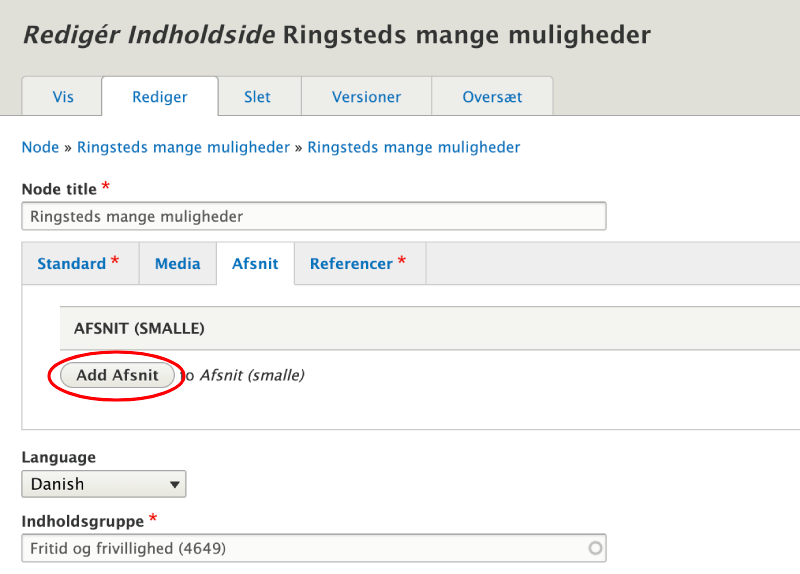Image resolution: width=800 pixels, height=574 pixels.
Task: Focus the Node title text field
Action: pyautogui.click(x=313, y=216)
